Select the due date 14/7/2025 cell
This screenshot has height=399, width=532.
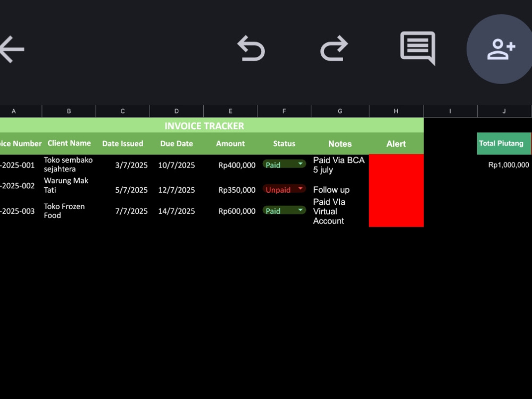(x=177, y=211)
